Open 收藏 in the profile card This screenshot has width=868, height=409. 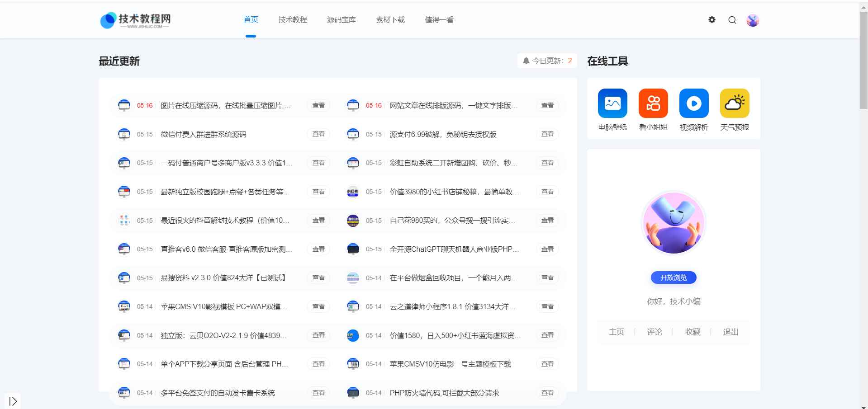[x=693, y=332]
